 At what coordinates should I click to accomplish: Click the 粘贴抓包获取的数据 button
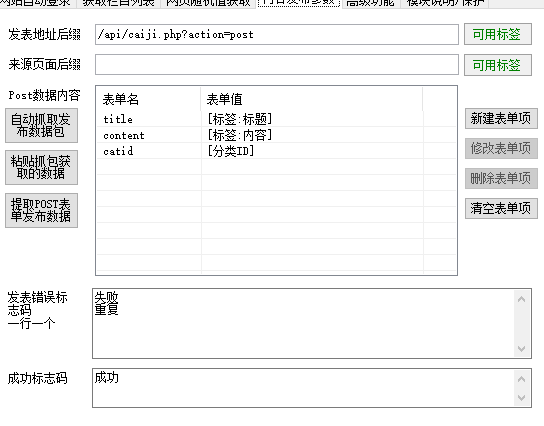pyautogui.click(x=41, y=168)
